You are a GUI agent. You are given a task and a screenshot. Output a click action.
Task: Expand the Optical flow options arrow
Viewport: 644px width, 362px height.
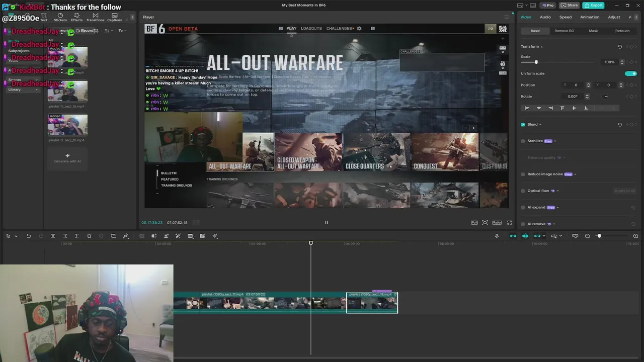[558, 191]
